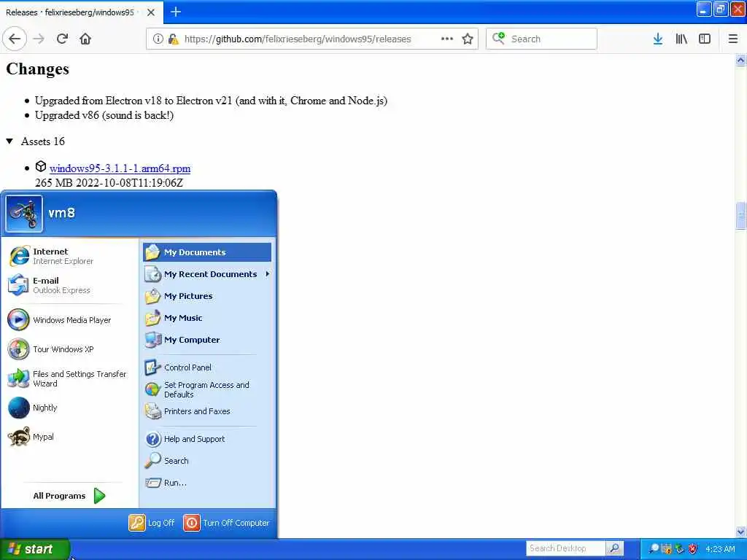747x560 pixels.
Task: Focus the browser Search box
Action: point(541,39)
